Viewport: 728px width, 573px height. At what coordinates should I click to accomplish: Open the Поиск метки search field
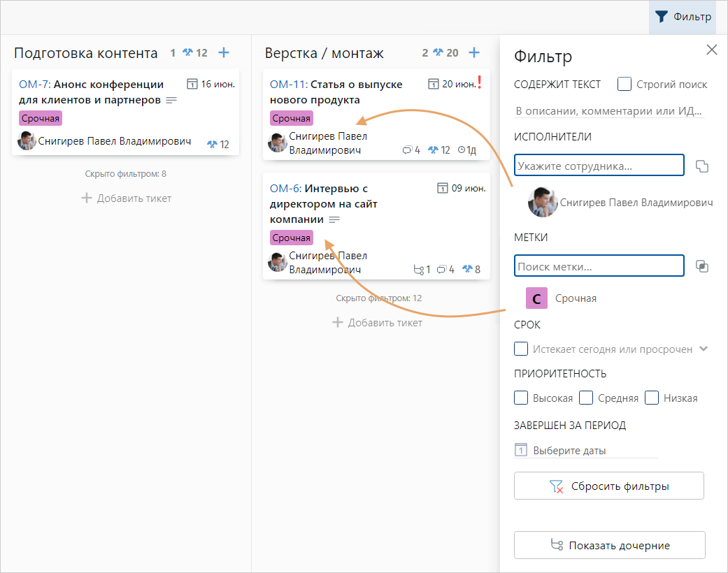coord(599,266)
